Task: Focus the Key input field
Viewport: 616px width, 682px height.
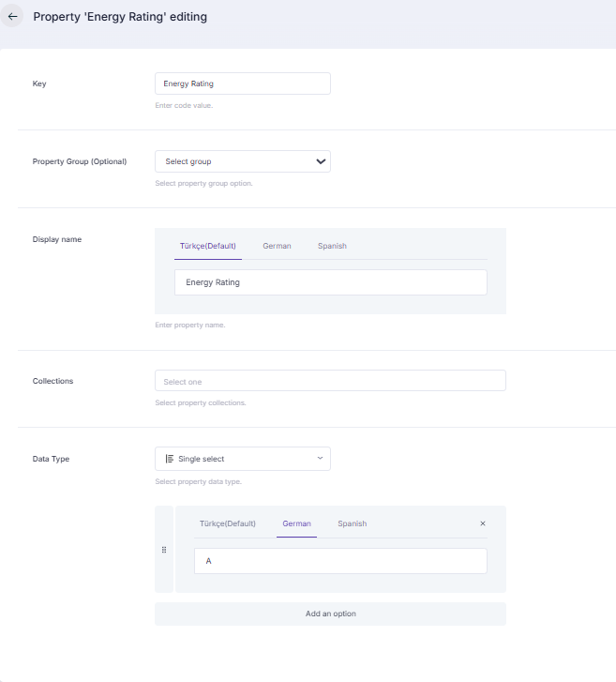Action: (x=243, y=83)
